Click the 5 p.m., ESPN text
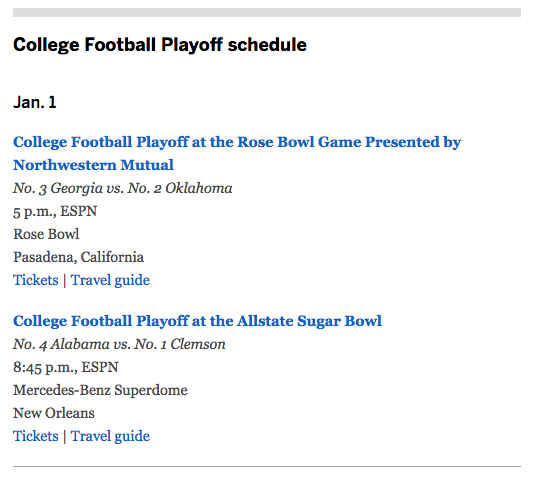 55,211
